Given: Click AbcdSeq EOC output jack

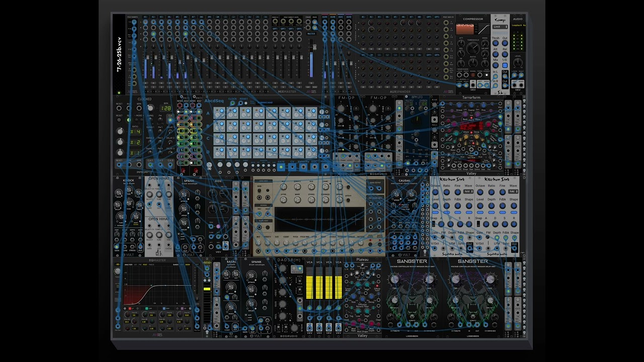Looking at the screenshot, I should click(315, 167).
